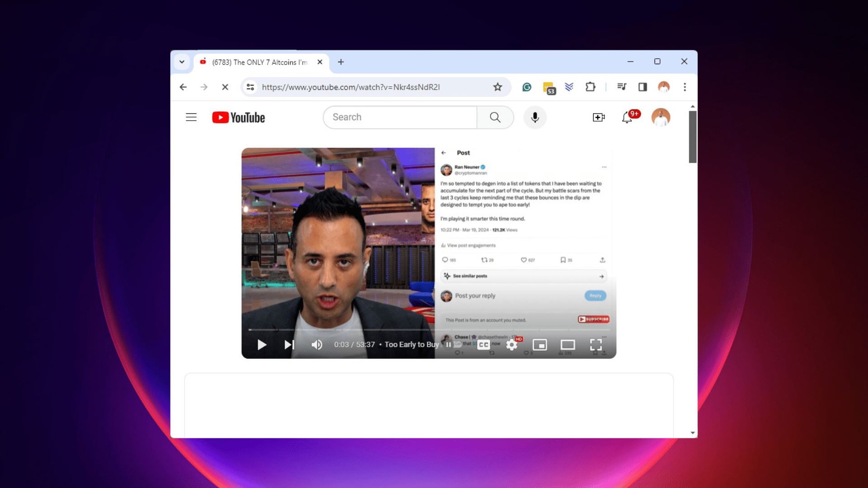The image size is (868, 488).
Task: Click the create video plus icon
Action: coord(599,117)
